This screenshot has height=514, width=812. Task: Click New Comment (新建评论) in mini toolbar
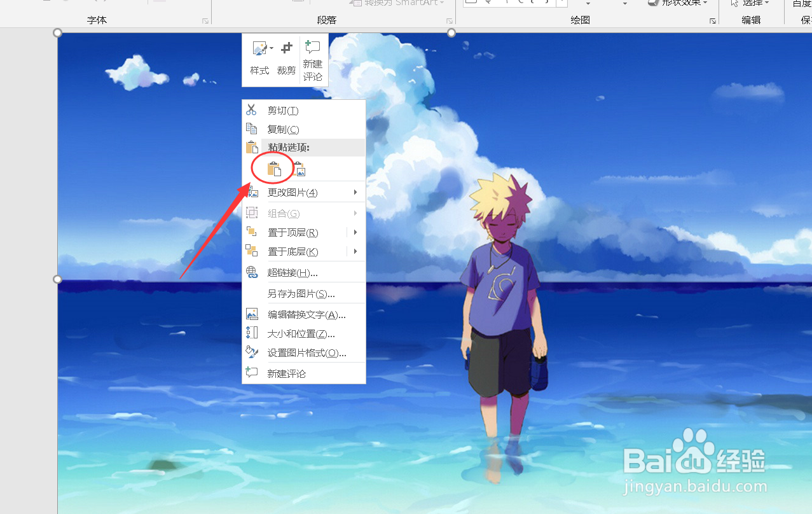coord(313,60)
